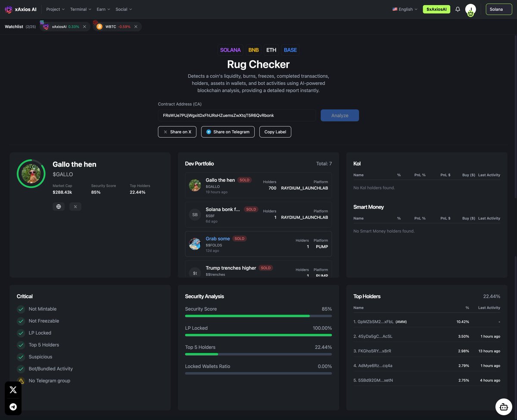This screenshot has width=517, height=420.
Task: Click the xAxios AI logo
Action: tap(21, 9)
